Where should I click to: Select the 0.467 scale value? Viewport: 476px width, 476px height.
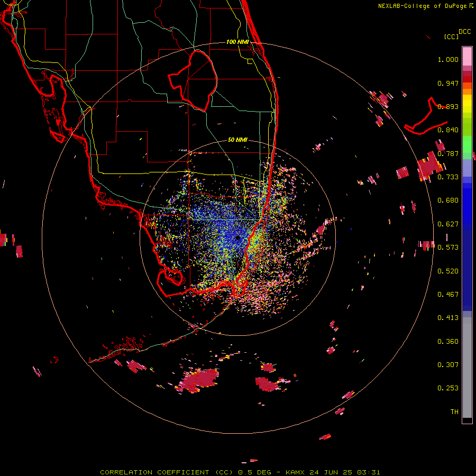click(x=448, y=295)
